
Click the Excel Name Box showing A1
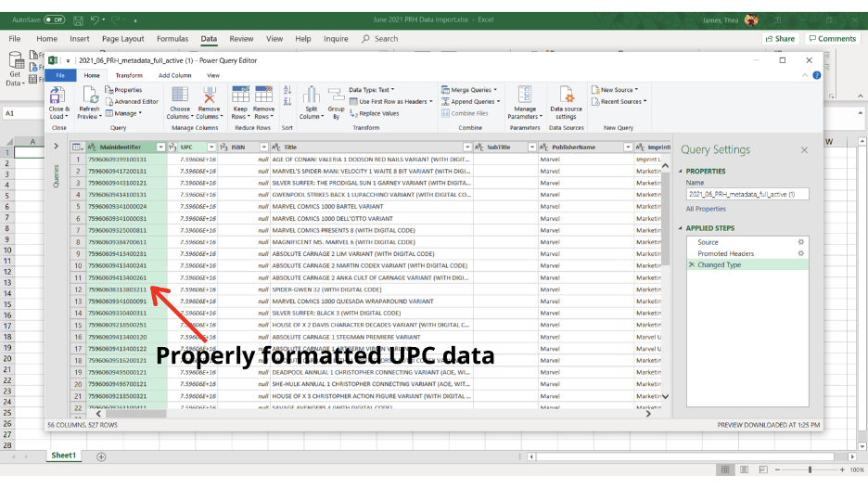coord(23,113)
